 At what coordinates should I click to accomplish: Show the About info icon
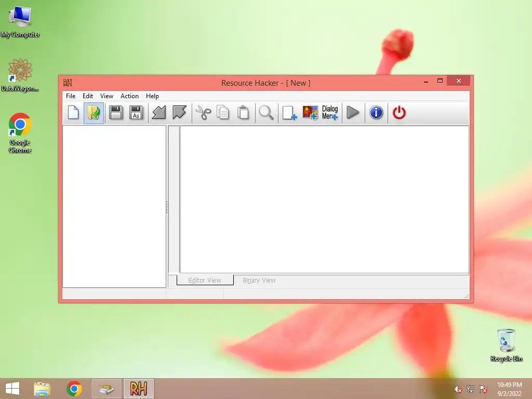click(376, 113)
